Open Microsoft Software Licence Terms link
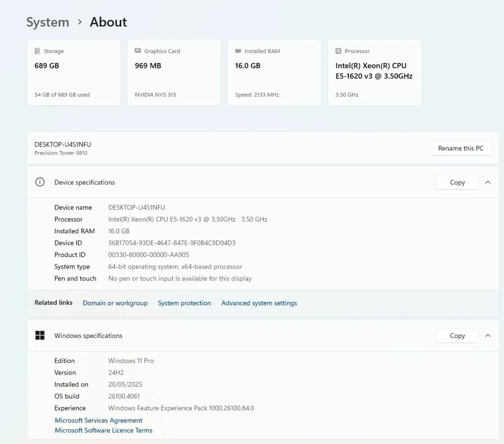 click(x=104, y=430)
